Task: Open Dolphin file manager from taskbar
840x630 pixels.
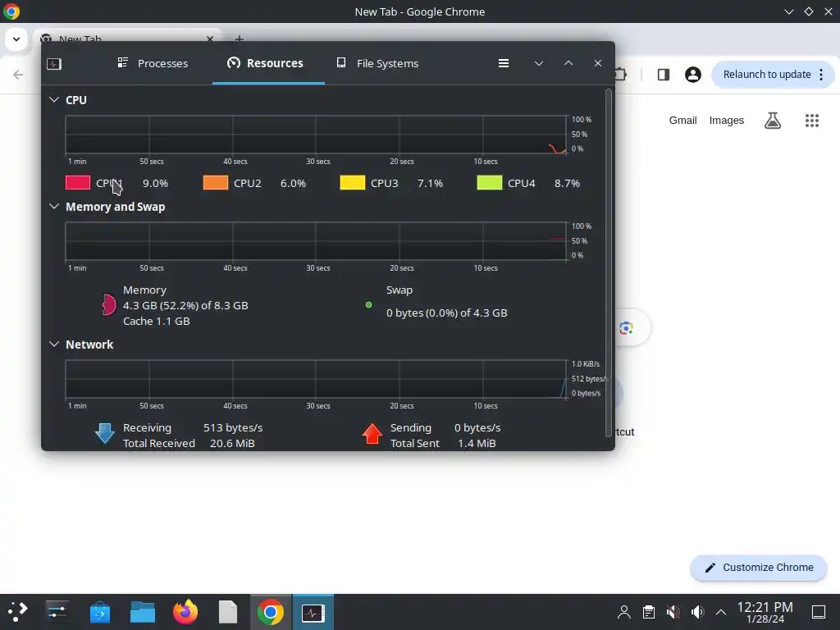Action: pos(143,612)
